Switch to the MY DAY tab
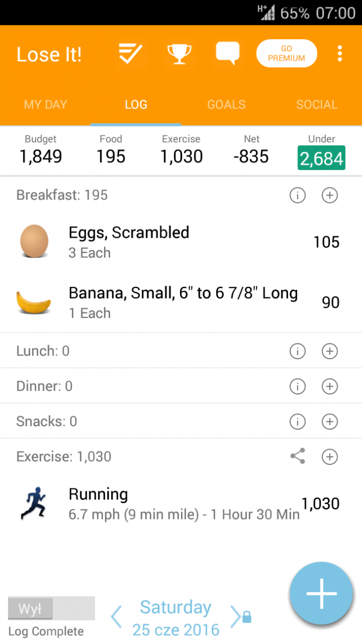This screenshot has width=362, height=644. [x=45, y=105]
